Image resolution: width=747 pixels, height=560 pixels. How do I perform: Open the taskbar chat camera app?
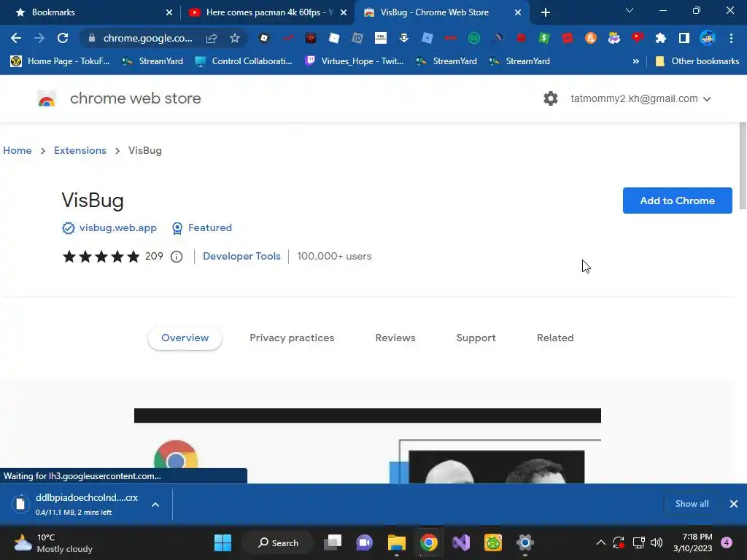(x=365, y=542)
